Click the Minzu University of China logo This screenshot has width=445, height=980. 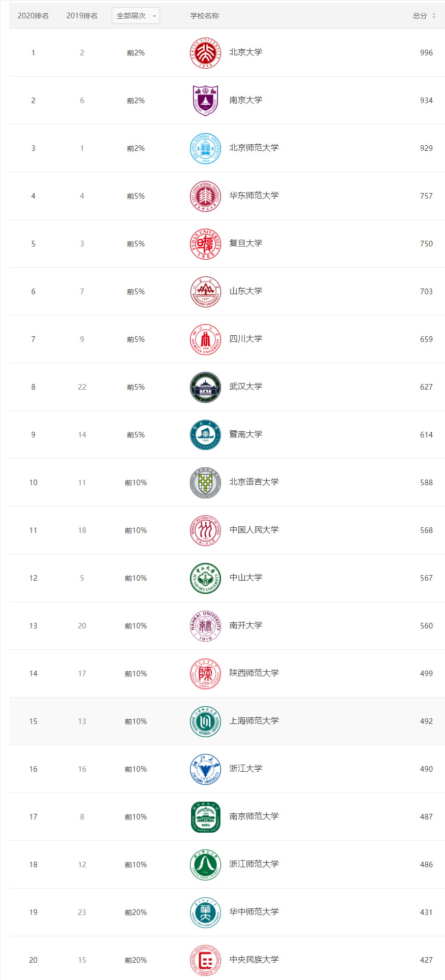point(205,960)
